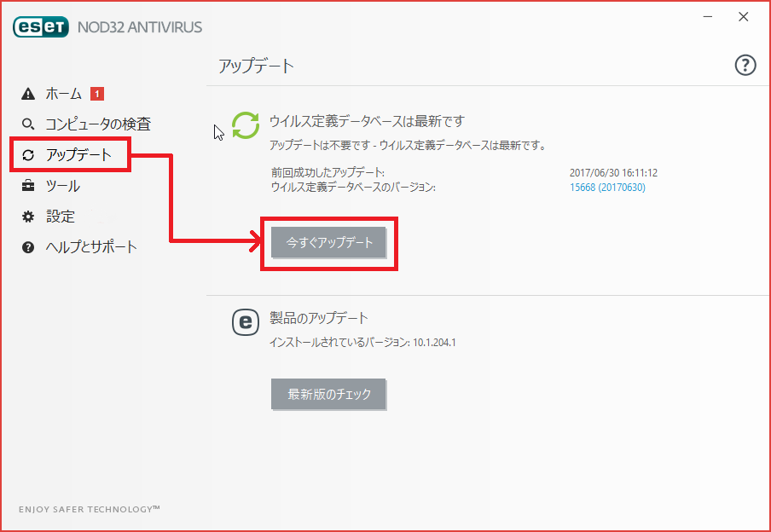Image resolution: width=771 pixels, height=532 pixels.
Task: Click the ENJOY SAFER TECHNOLOGY footer text
Action: pyautogui.click(x=89, y=509)
